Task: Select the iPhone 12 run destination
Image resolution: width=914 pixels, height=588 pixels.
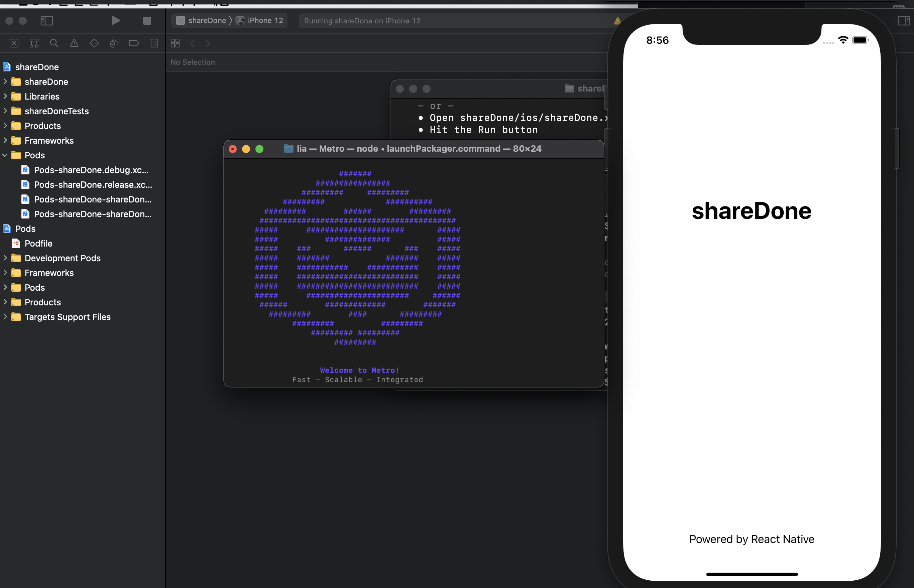Action: 265,21
